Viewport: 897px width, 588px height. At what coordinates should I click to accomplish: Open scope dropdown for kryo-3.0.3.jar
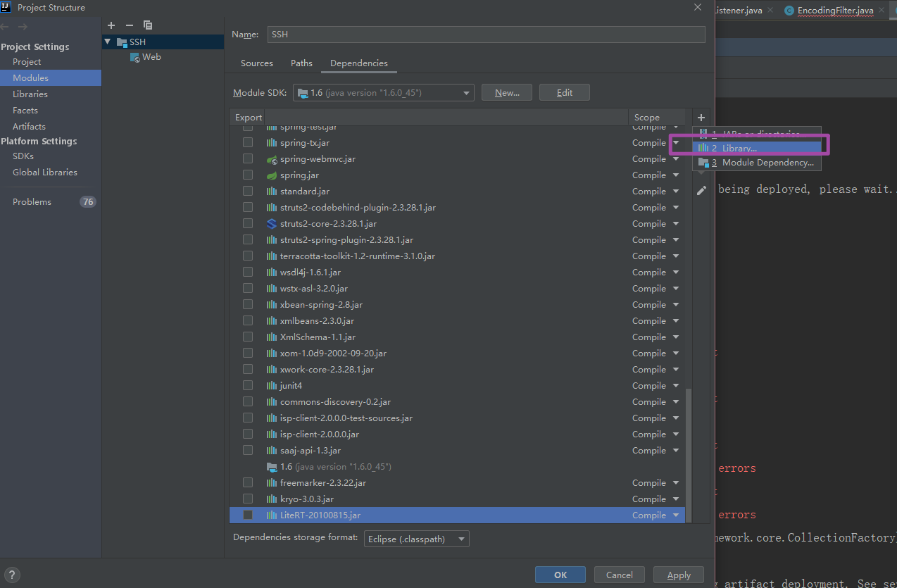coord(675,499)
